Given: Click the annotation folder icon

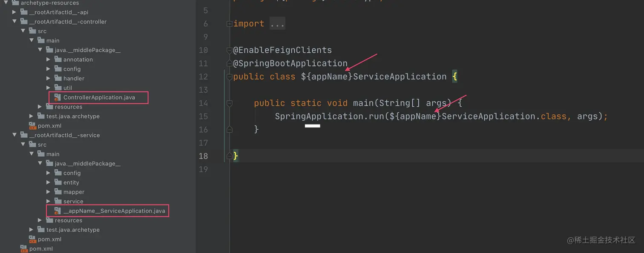Looking at the screenshot, I should coord(58,59).
